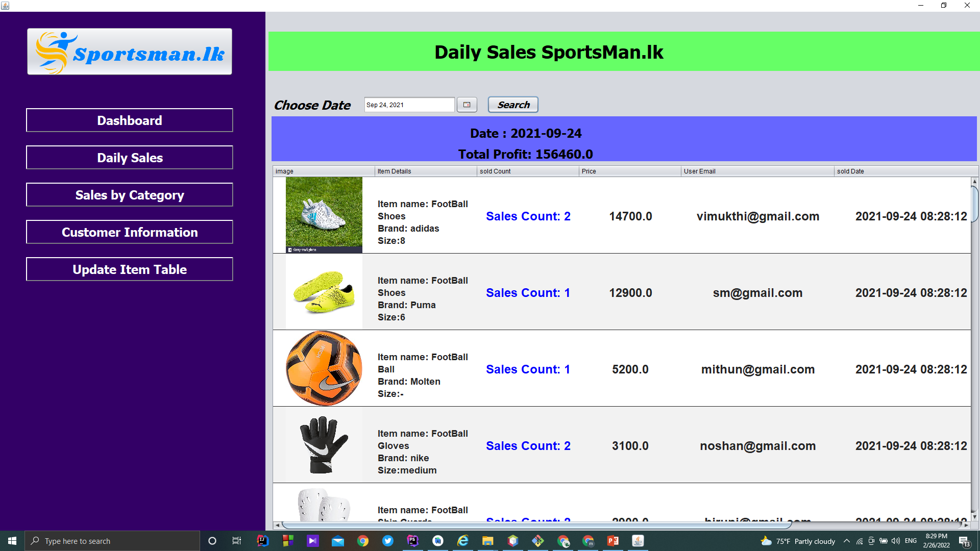
Task: Click the Sep 24, 2021 date input field
Action: [x=408, y=105]
